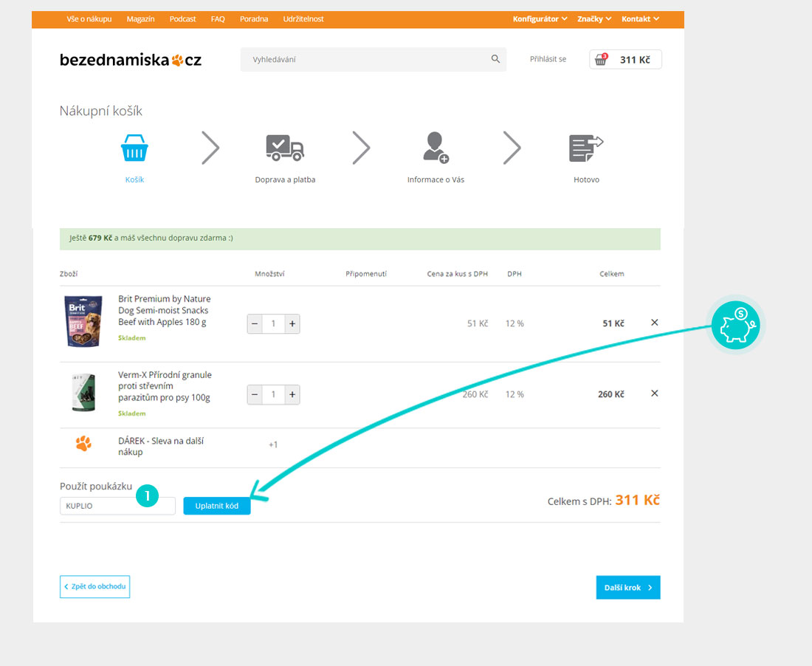Viewport: 812px width, 666px height.
Task: Open the shopping cart basket icon
Action: click(x=601, y=60)
